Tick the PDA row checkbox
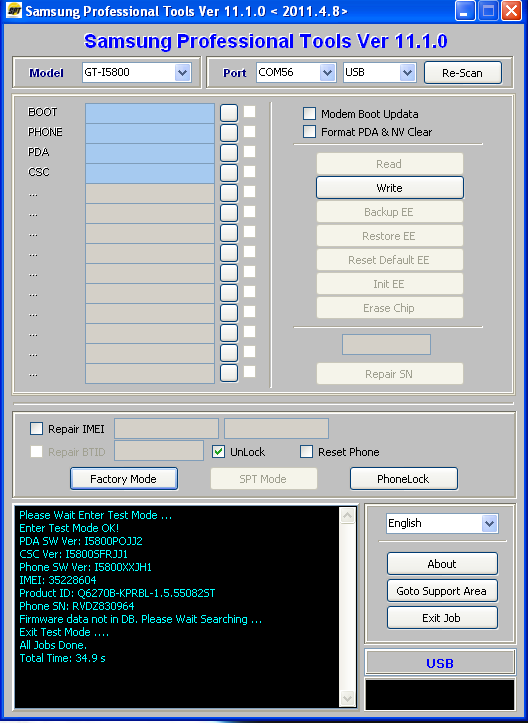 click(249, 151)
